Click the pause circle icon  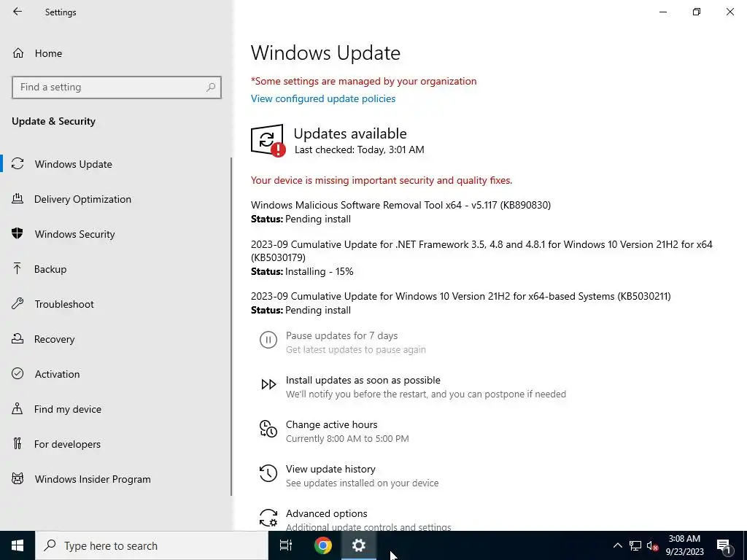268,340
